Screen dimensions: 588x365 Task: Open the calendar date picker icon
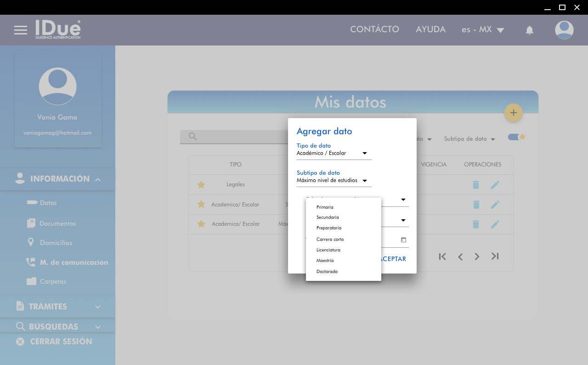[x=403, y=240]
